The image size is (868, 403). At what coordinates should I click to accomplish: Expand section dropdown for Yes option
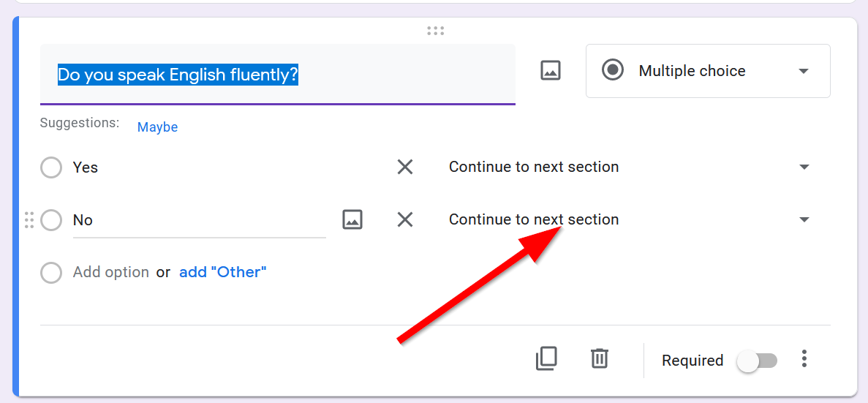point(804,167)
